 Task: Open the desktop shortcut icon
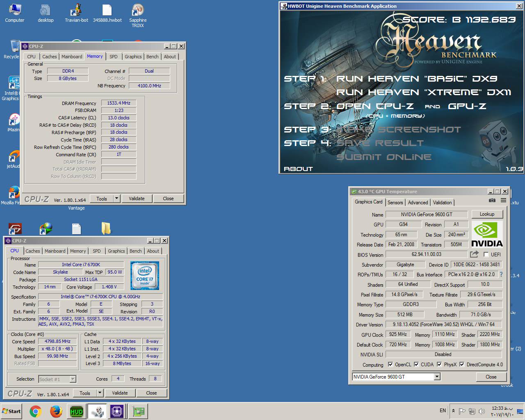(x=46, y=13)
